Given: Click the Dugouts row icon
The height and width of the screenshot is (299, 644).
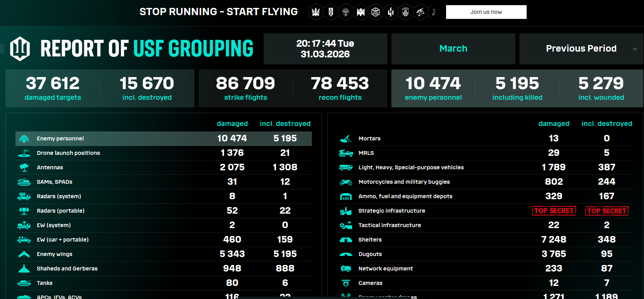Looking at the screenshot, I should (x=346, y=255).
